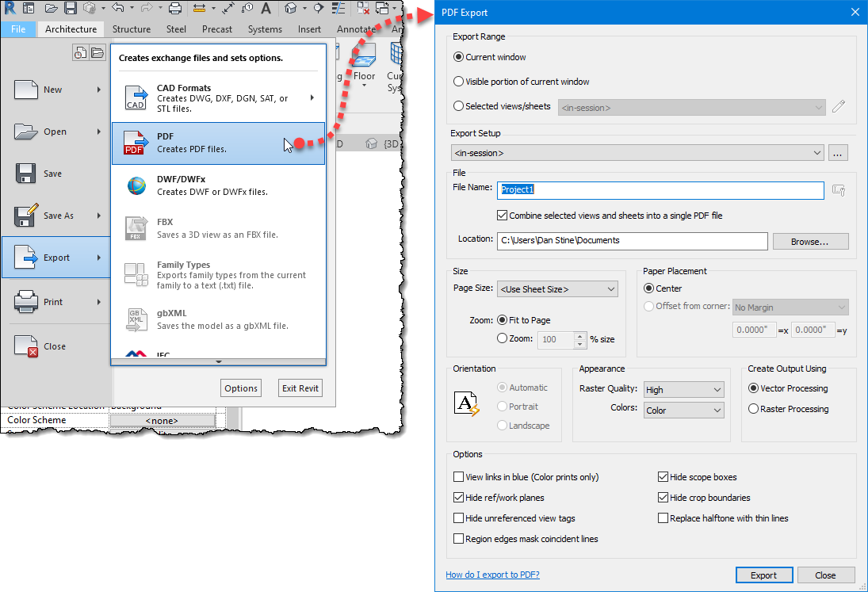This screenshot has width=868, height=592.
Task: Open the Color Scheme none field
Action: click(x=163, y=421)
